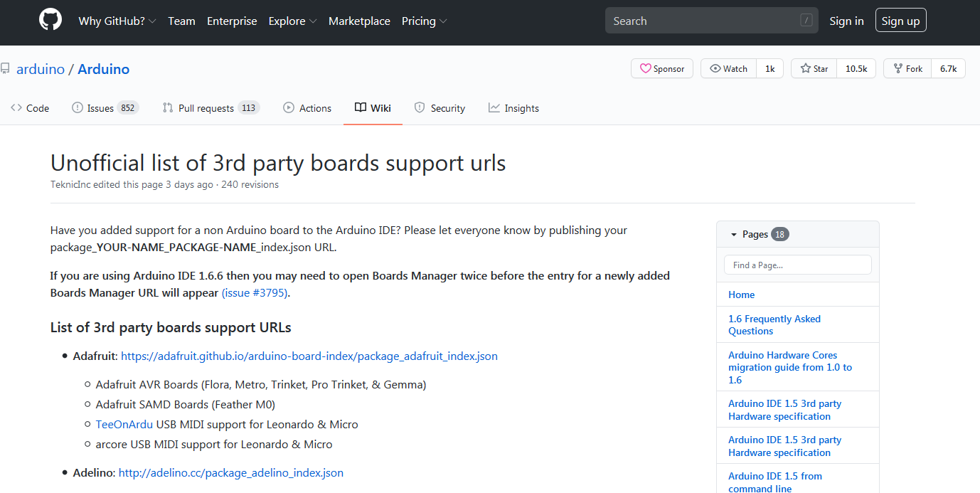This screenshot has height=493, width=980.
Task: Expand the Pricing dropdown
Action: click(x=424, y=21)
